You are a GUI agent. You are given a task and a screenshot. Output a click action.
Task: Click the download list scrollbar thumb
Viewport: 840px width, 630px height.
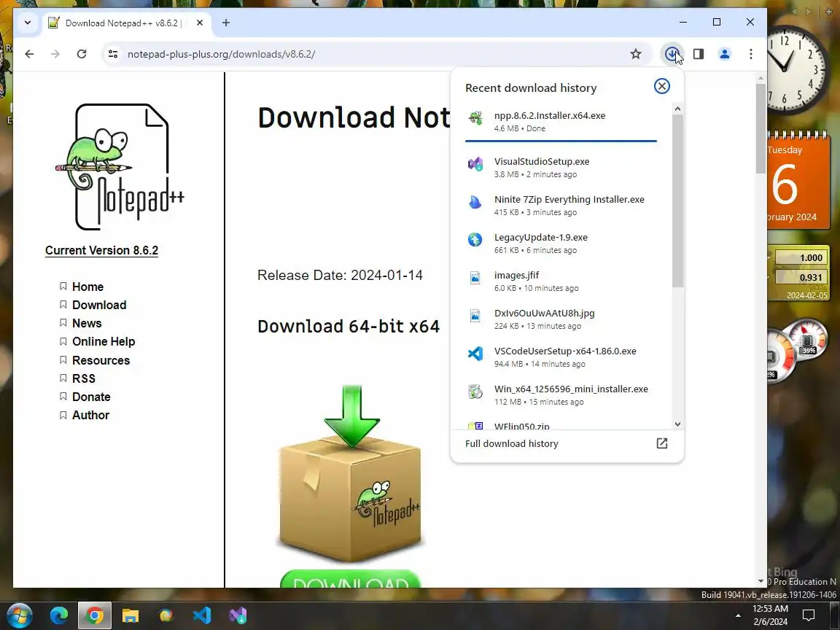[677, 201]
